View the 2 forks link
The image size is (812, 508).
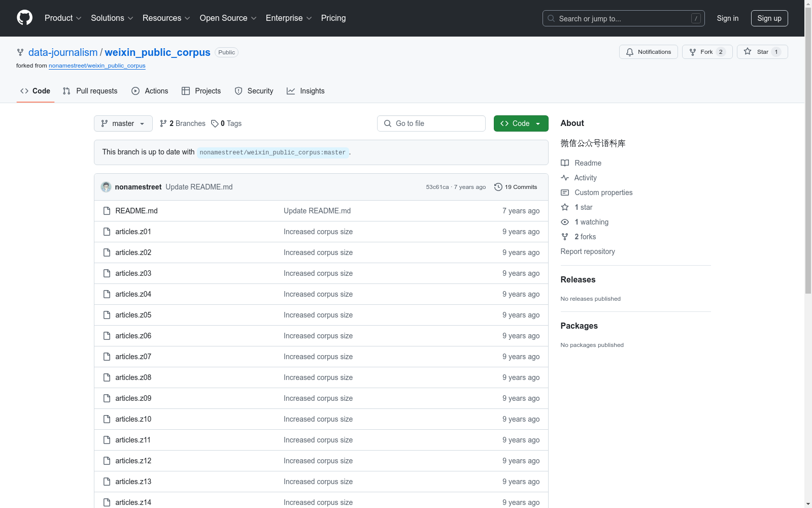click(579, 237)
